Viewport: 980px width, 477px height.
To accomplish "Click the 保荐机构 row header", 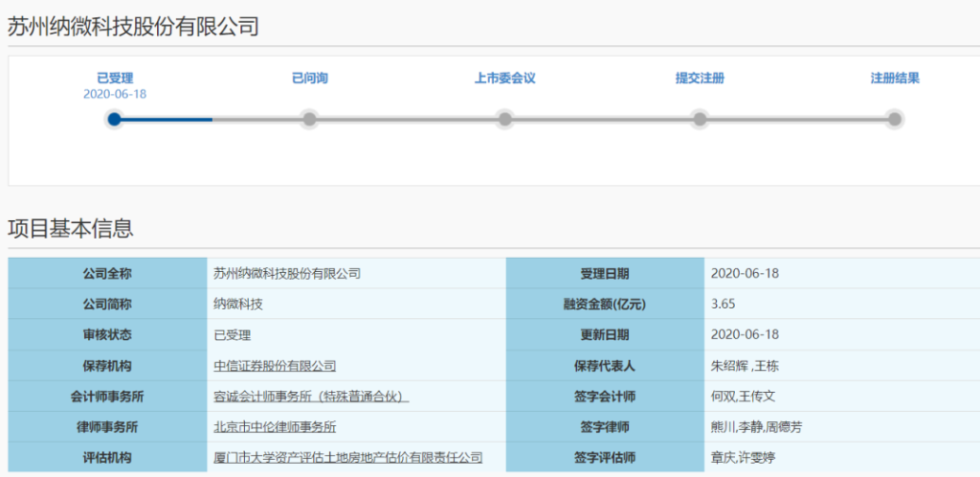I will tap(107, 366).
